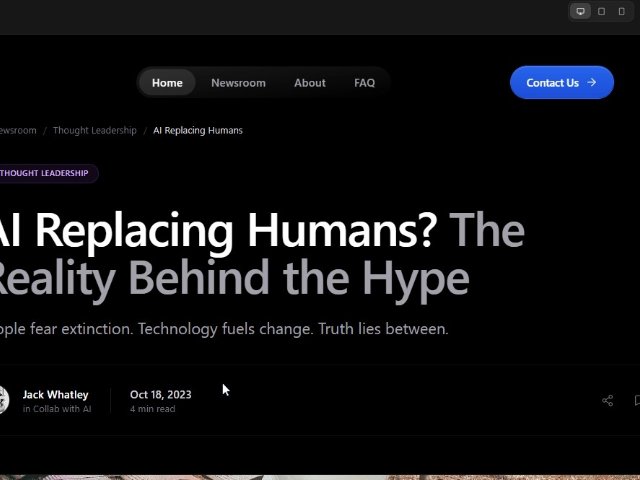This screenshot has width=640, height=480.
Task: Click the share icon
Action: [607, 400]
